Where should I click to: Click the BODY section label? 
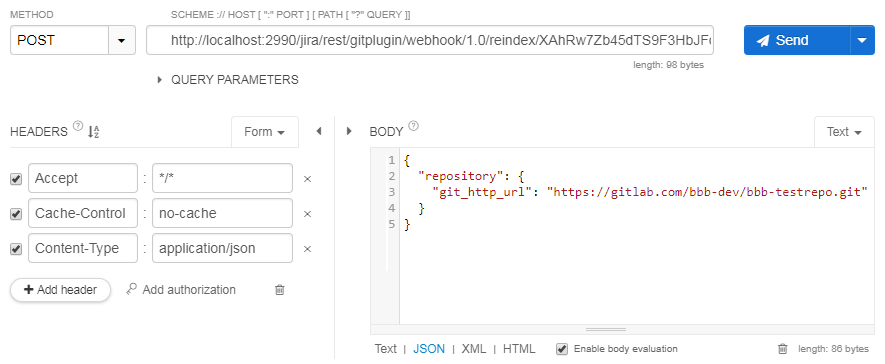point(386,132)
